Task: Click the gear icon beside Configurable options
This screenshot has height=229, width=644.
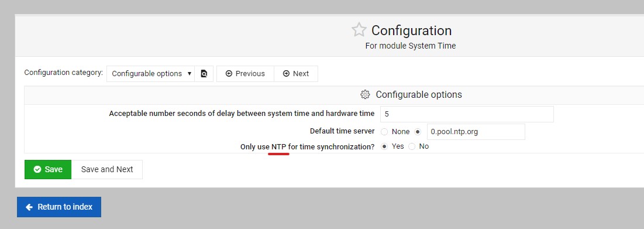Action: point(365,94)
